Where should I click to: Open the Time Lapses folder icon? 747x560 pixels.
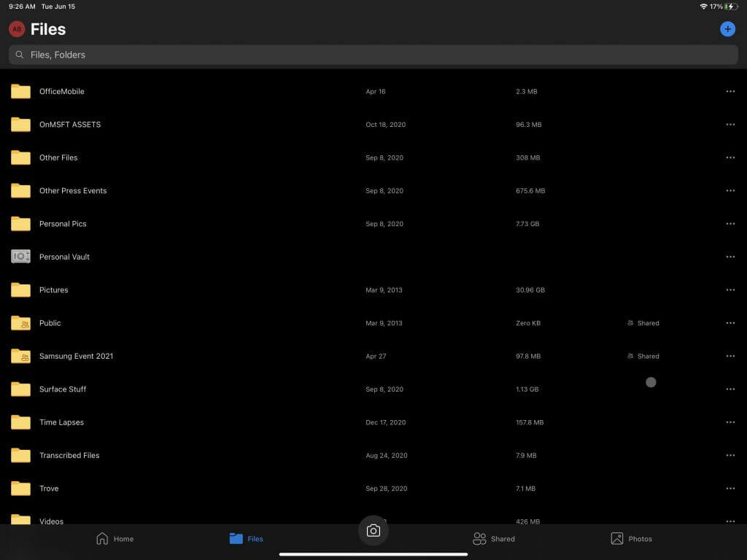(20, 422)
